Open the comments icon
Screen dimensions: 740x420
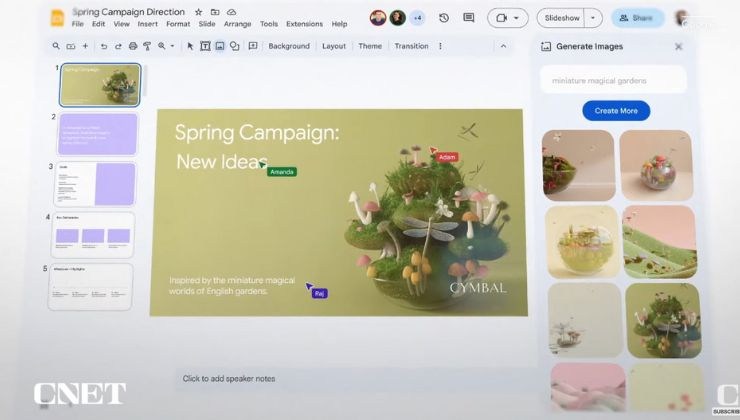468,18
